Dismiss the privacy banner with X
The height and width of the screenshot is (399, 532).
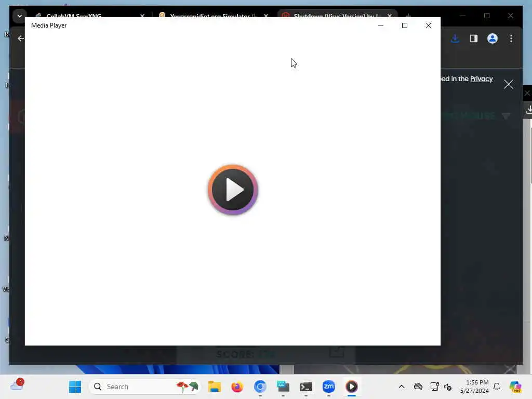508,84
